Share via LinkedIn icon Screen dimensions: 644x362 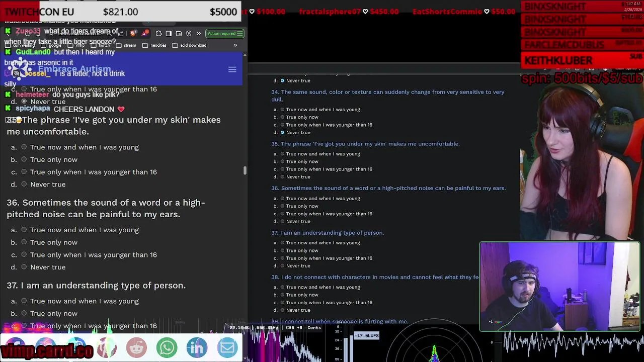197,347
